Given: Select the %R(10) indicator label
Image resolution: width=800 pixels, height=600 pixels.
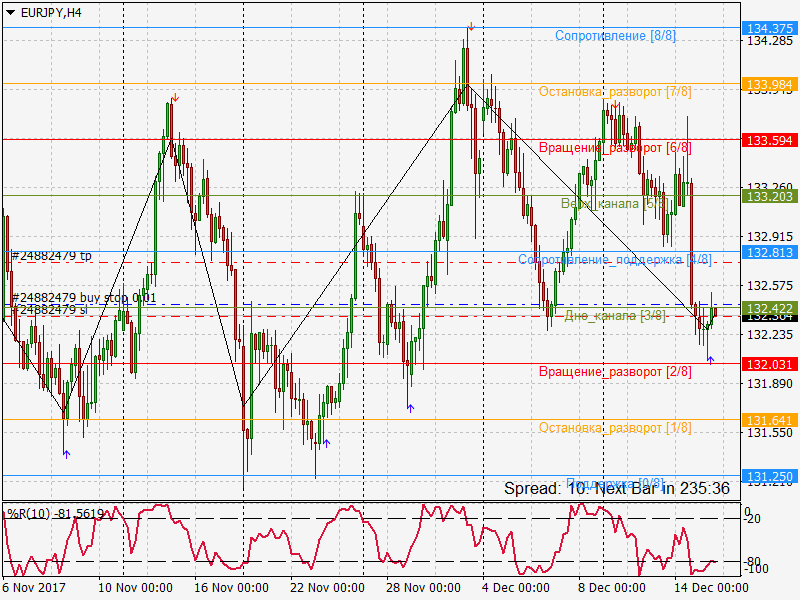Looking at the screenshot, I should [54, 514].
